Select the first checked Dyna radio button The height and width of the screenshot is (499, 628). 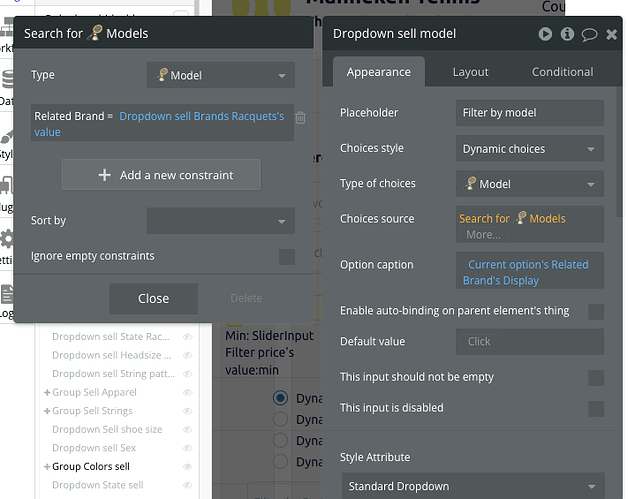[280, 398]
